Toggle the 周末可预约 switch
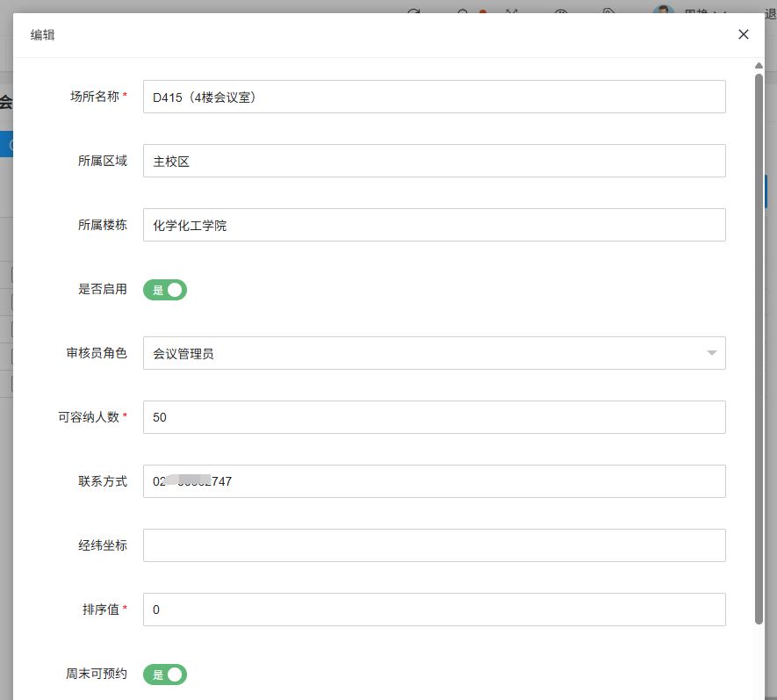This screenshot has width=777, height=700. pos(165,675)
